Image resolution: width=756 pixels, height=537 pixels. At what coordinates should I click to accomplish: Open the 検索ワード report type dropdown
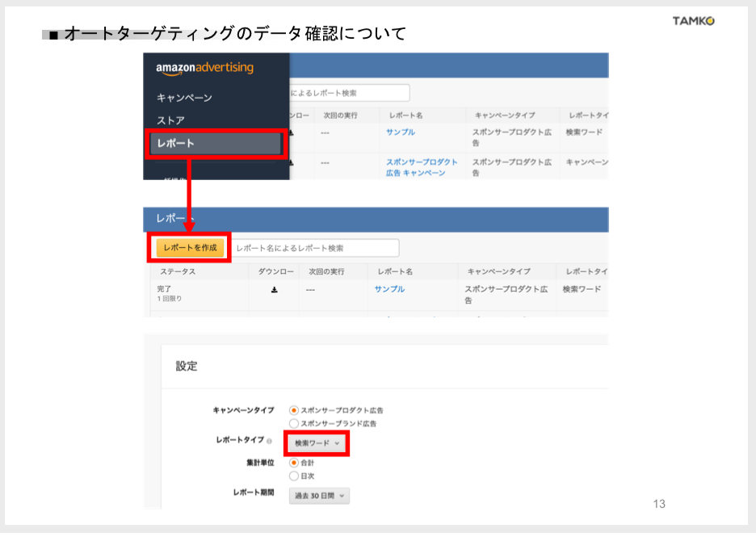[317, 443]
